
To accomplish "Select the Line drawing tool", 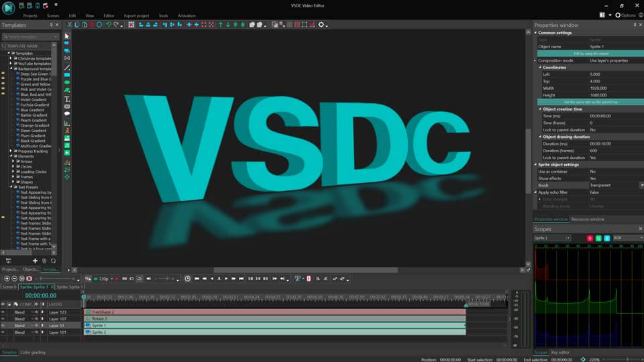I will pyautogui.click(x=67, y=67).
